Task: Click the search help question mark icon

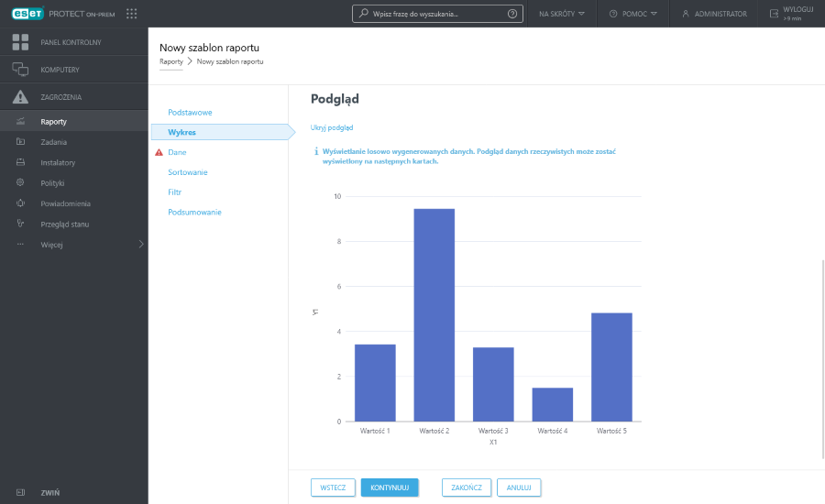Action: coord(511,14)
